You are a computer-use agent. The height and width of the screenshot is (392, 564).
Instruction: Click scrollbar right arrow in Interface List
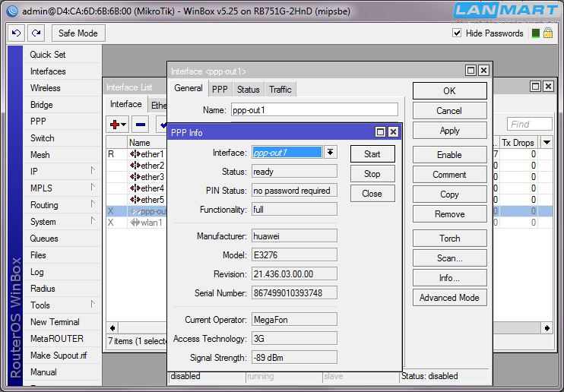(x=547, y=327)
